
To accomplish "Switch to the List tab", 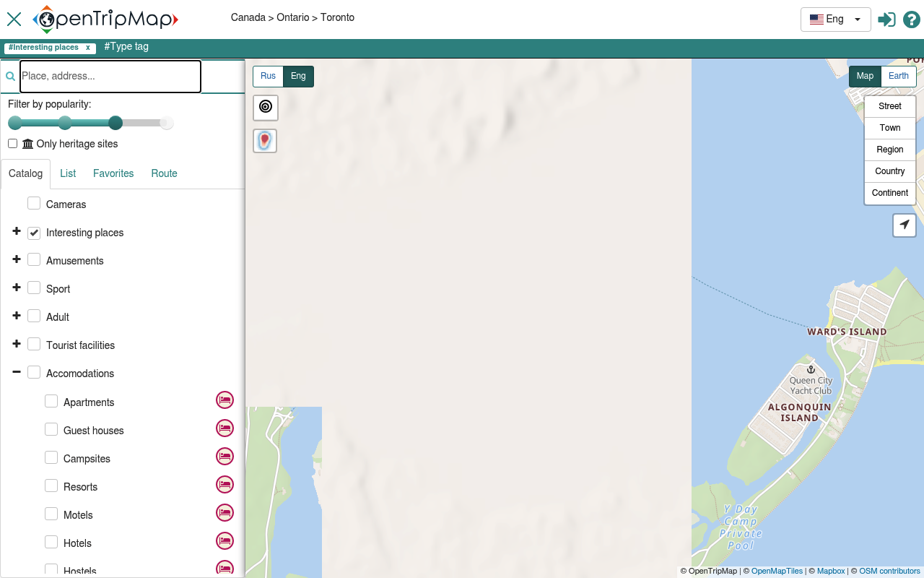I will point(68,173).
